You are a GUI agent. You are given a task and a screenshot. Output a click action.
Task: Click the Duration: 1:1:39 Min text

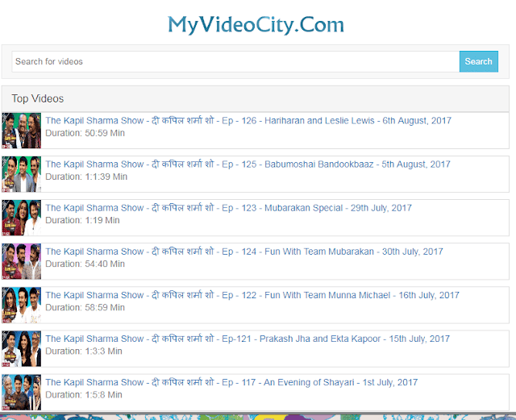[86, 177]
